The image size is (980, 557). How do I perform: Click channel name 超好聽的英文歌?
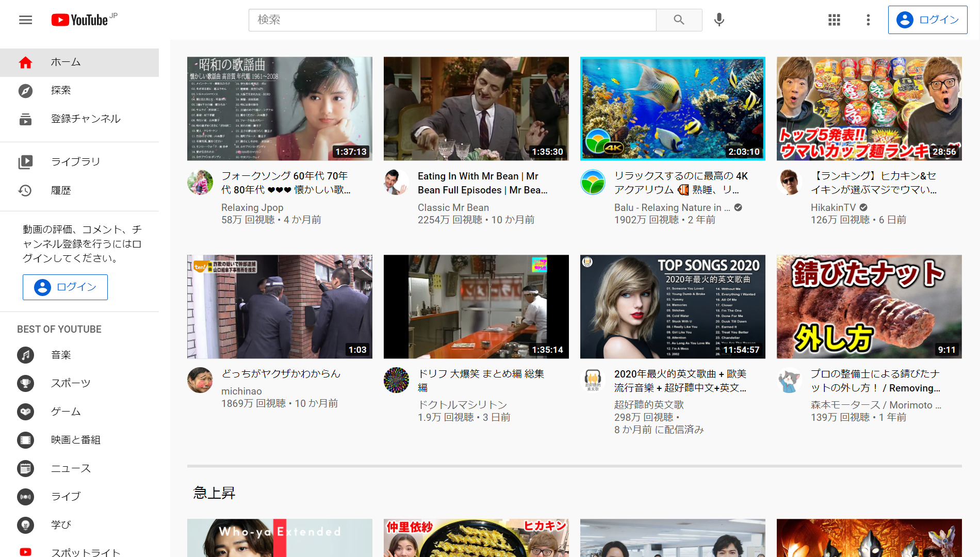[x=649, y=405]
